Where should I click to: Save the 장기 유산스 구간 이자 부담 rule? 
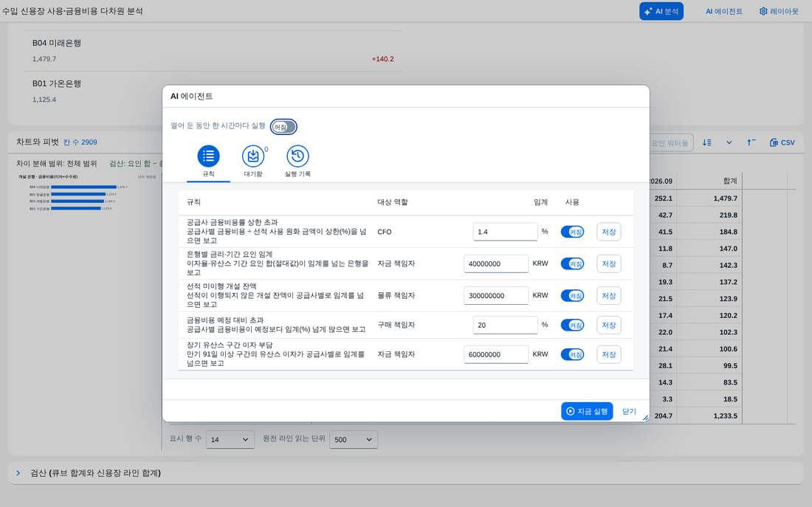pyautogui.click(x=608, y=355)
